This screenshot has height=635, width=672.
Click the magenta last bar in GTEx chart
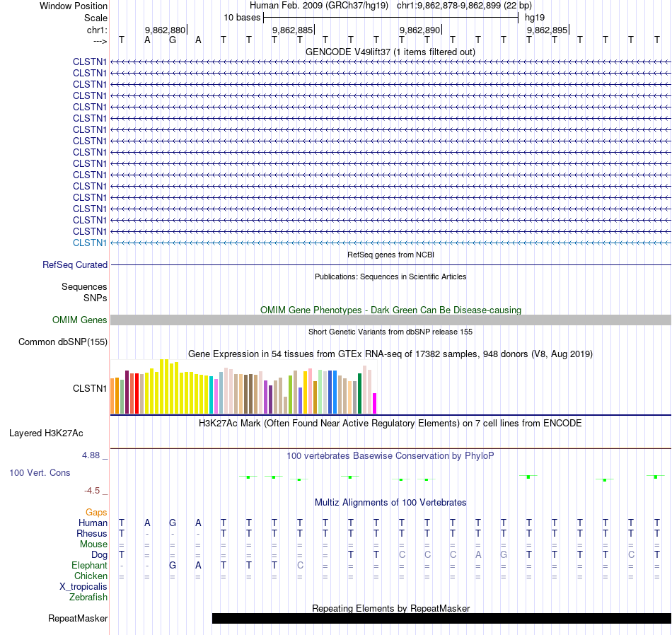375,403
